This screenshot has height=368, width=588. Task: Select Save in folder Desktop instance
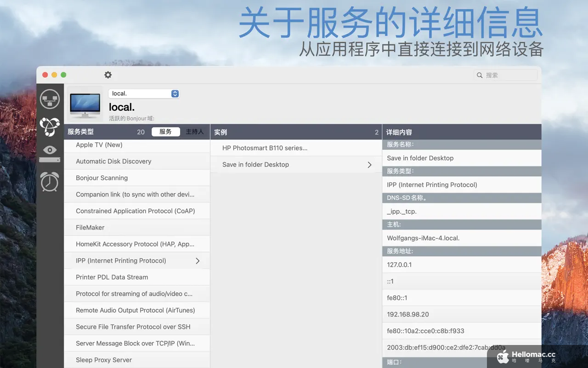point(296,165)
